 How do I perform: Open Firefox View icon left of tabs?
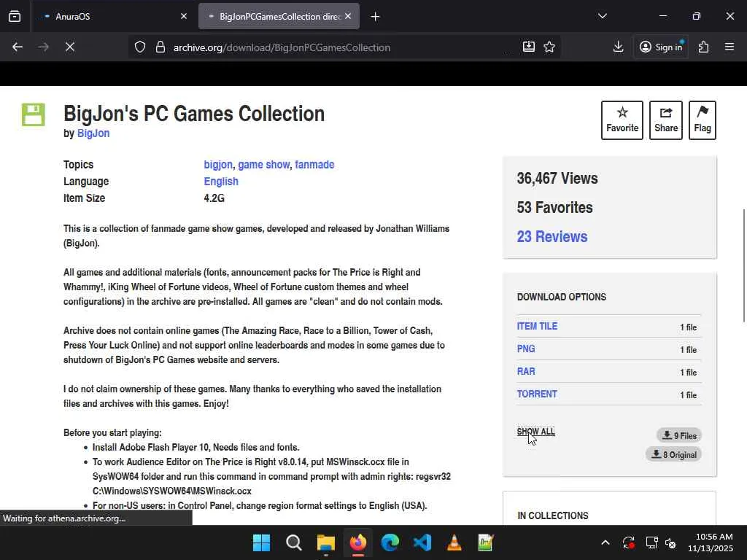15,16
